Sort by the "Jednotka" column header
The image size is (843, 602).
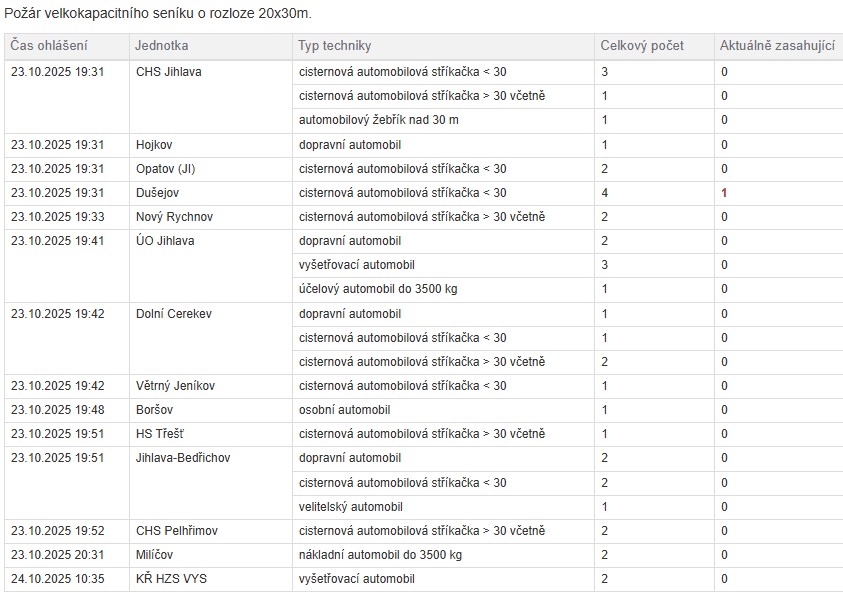click(162, 46)
